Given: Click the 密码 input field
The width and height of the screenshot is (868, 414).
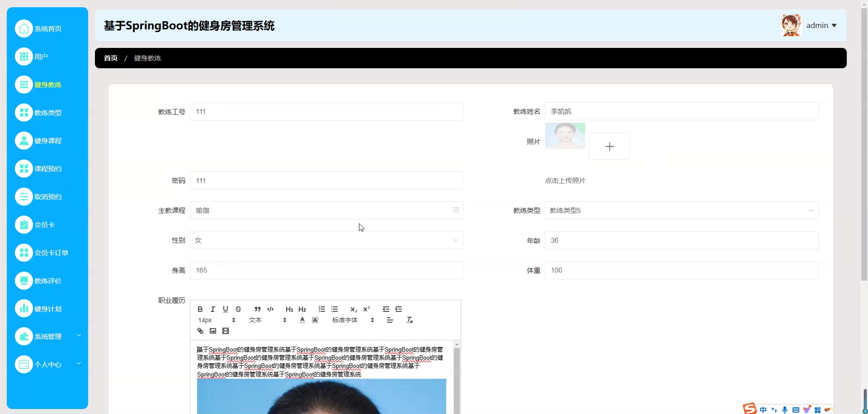Looking at the screenshot, I should point(326,180).
